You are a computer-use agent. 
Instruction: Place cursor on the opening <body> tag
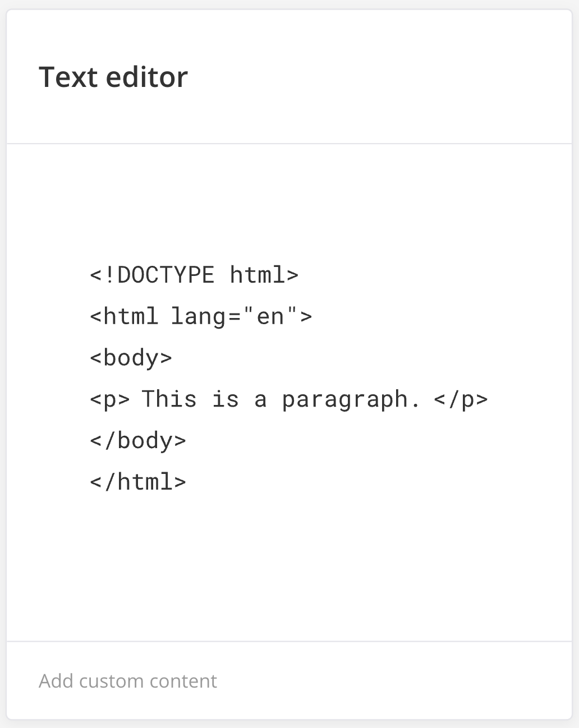point(131,358)
